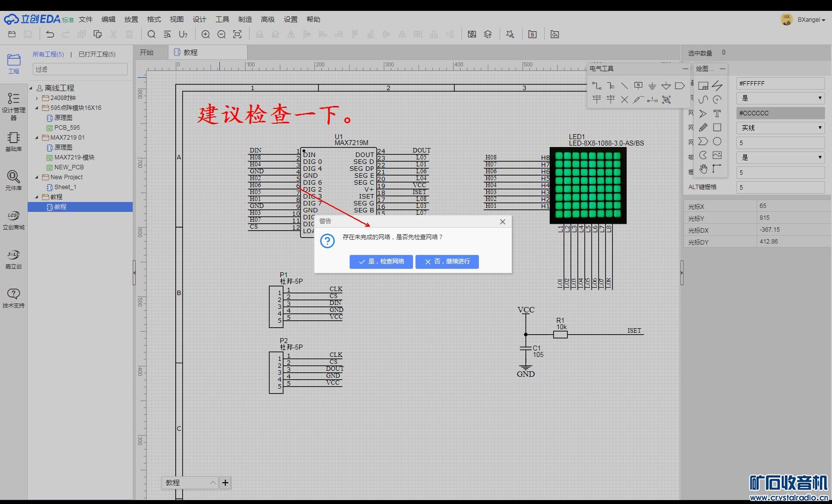The width and height of the screenshot is (832, 504).
Task: Pick the GND ground symbol tool
Action: click(x=652, y=86)
